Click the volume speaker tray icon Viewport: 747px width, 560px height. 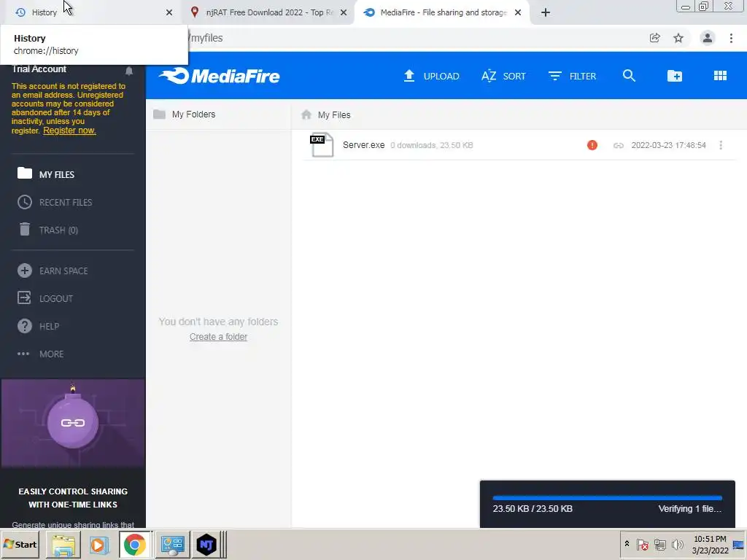(677, 544)
